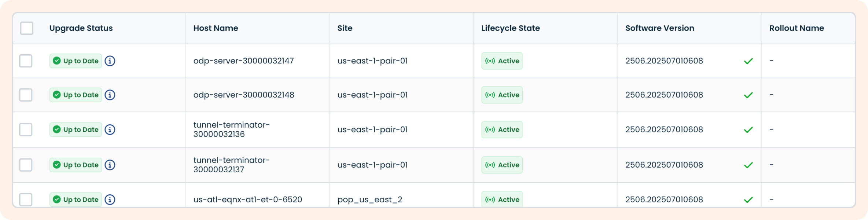868x220 pixels.
Task: Sort by the Upgrade Status column header
Action: point(81,28)
